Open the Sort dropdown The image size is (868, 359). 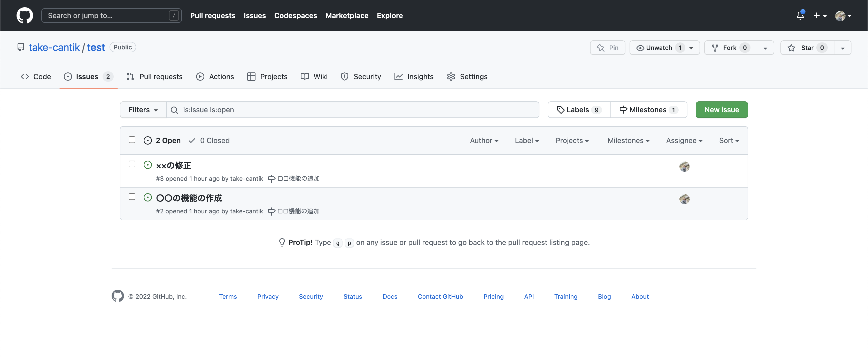(x=729, y=140)
